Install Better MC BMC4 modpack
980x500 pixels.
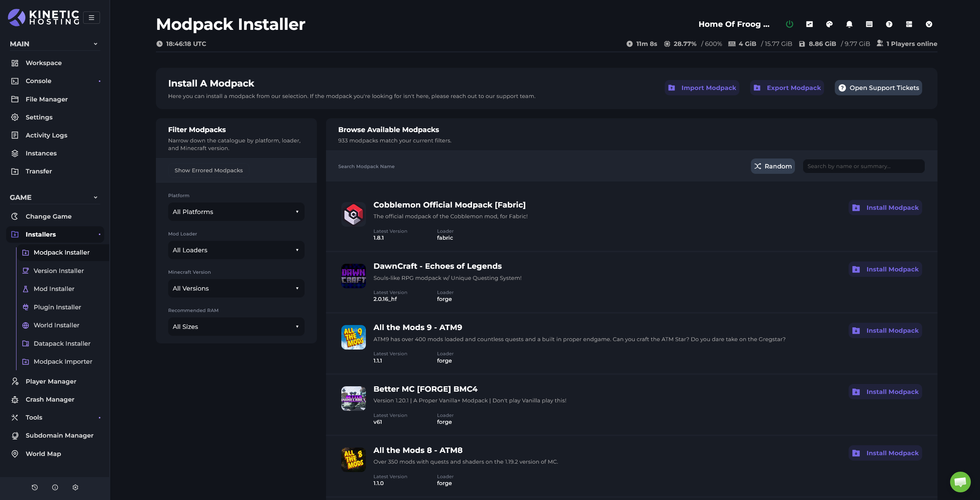[885, 392]
